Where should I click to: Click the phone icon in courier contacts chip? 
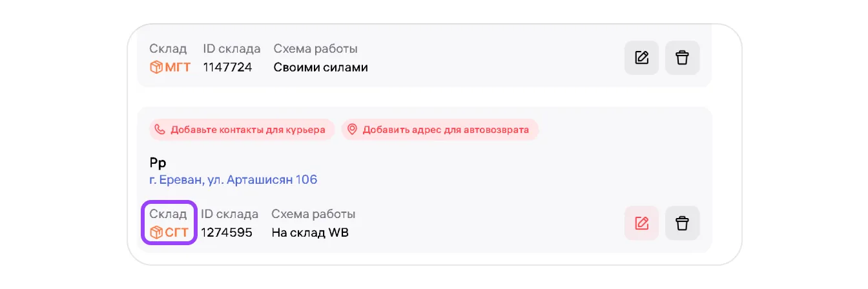tap(160, 130)
